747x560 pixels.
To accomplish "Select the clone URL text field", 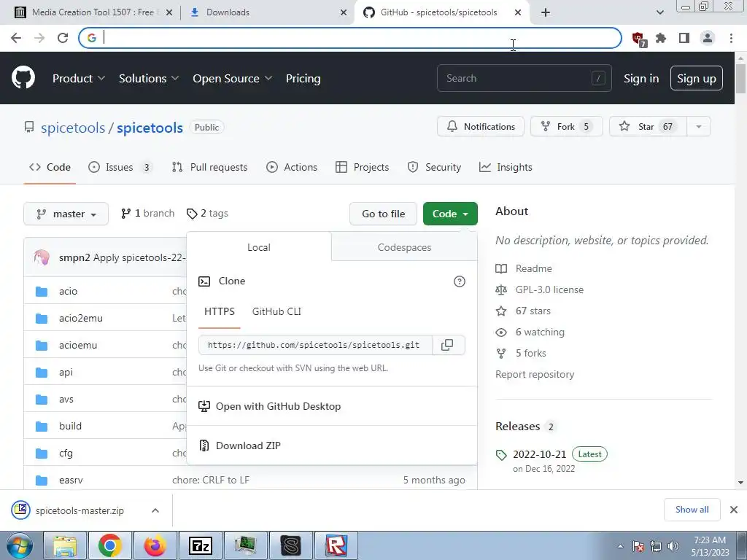I will tap(315, 345).
